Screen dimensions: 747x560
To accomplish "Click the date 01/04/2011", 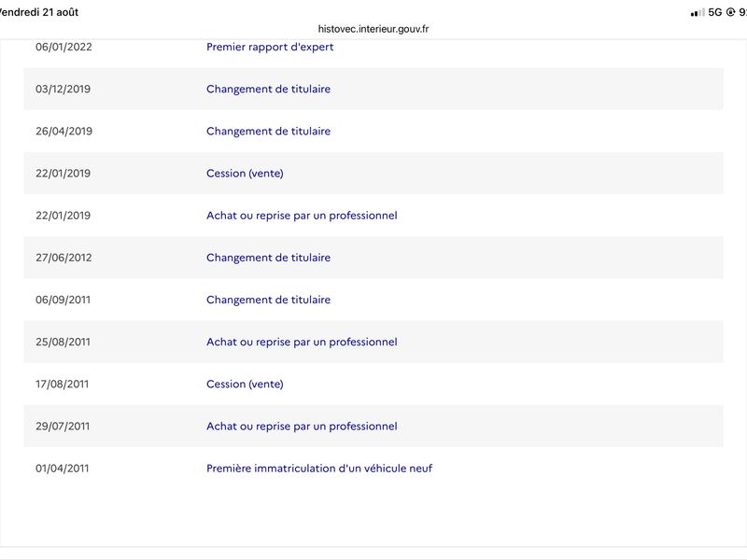I will (x=62, y=469).
